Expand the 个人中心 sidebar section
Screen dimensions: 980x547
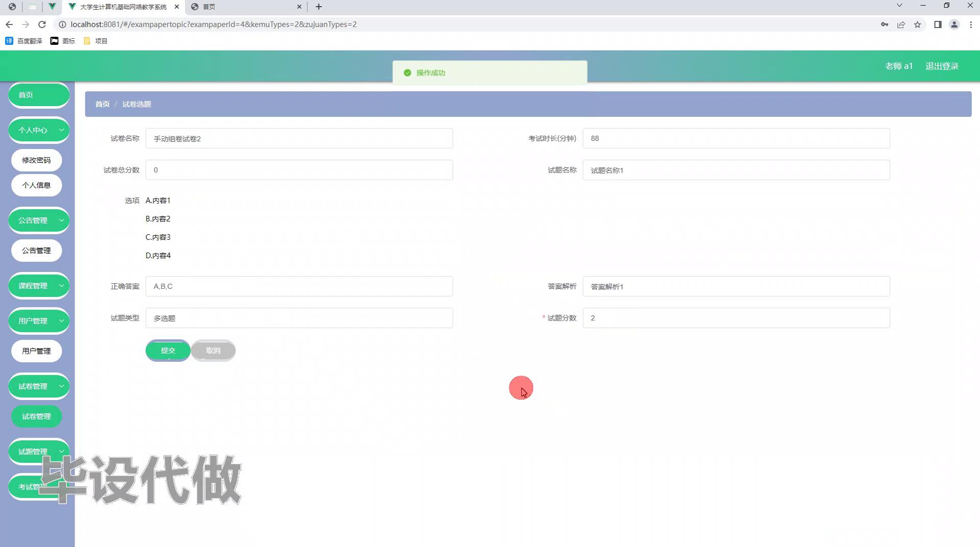click(38, 130)
